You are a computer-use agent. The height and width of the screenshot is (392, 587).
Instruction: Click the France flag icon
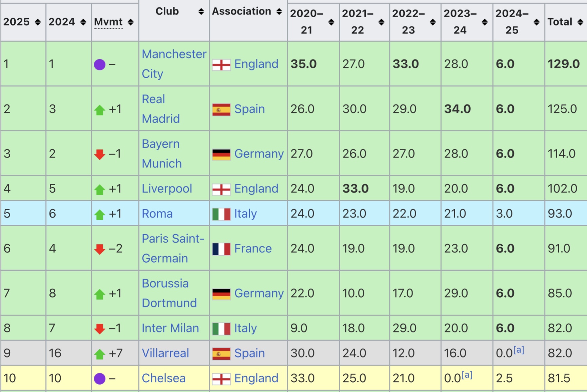221,249
